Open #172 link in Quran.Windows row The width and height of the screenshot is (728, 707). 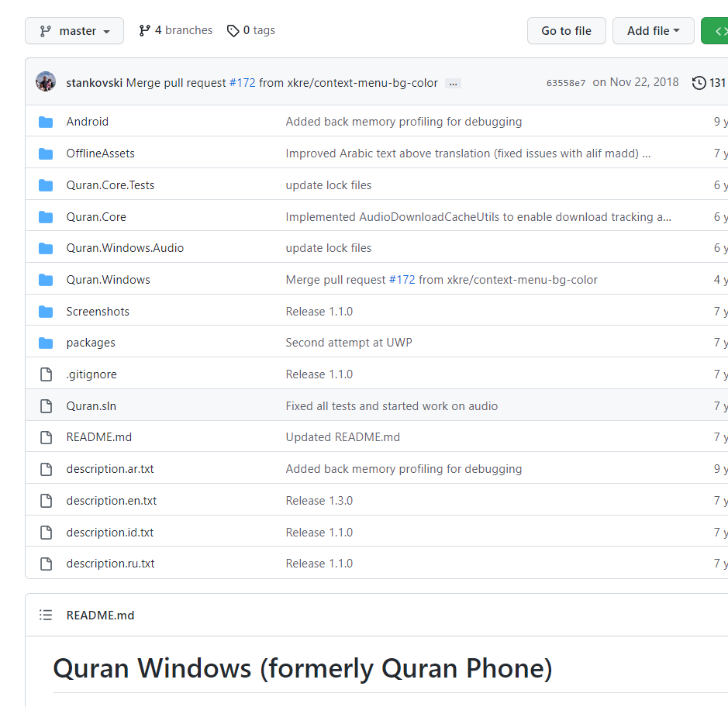(x=402, y=280)
